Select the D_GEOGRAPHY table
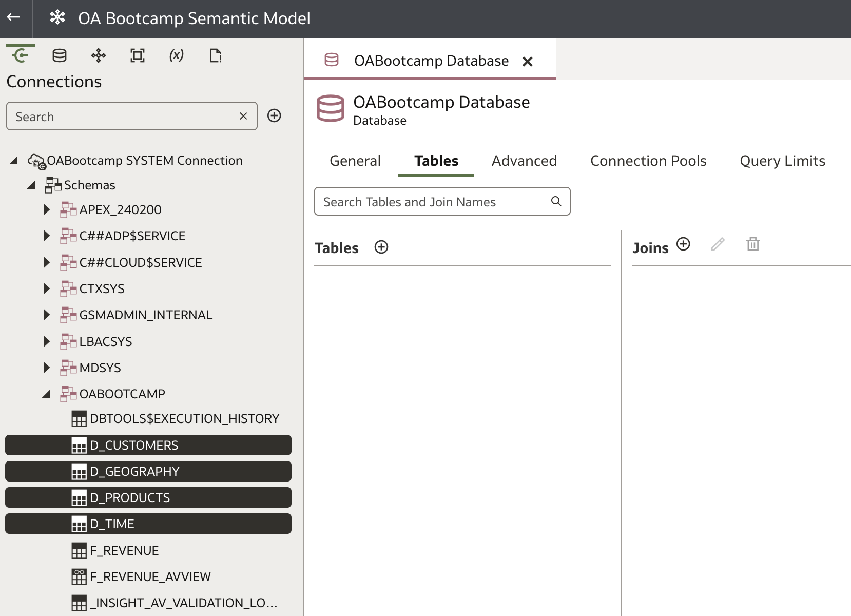Viewport: 851px width, 616px height. pyautogui.click(x=148, y=471)
